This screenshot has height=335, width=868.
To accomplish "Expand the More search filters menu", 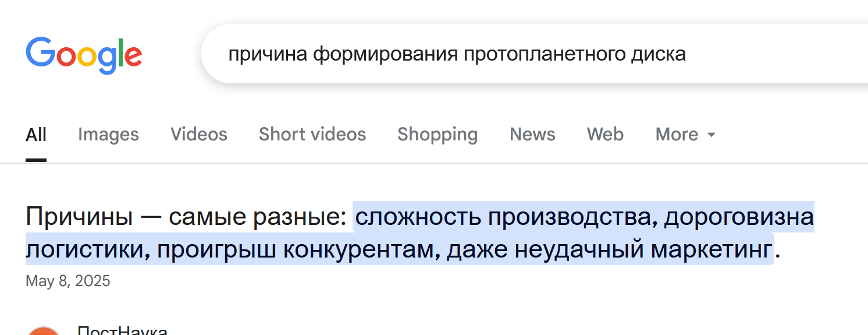I will [x=685, y=135].
